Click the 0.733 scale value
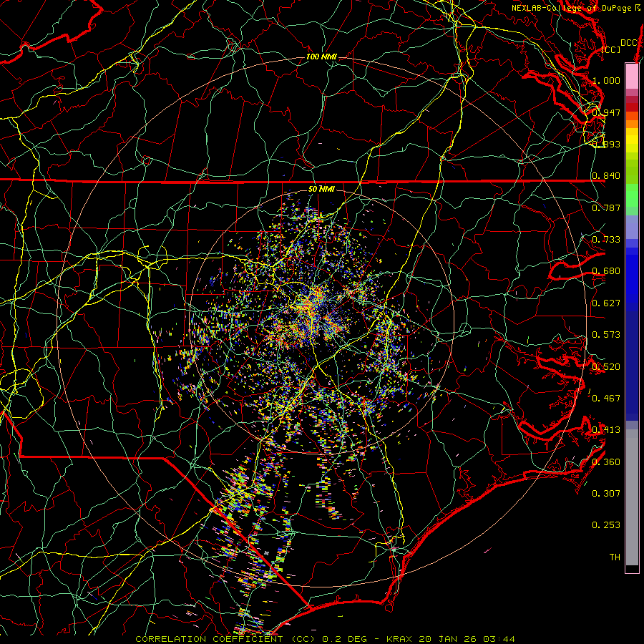 tap(606, 240)
